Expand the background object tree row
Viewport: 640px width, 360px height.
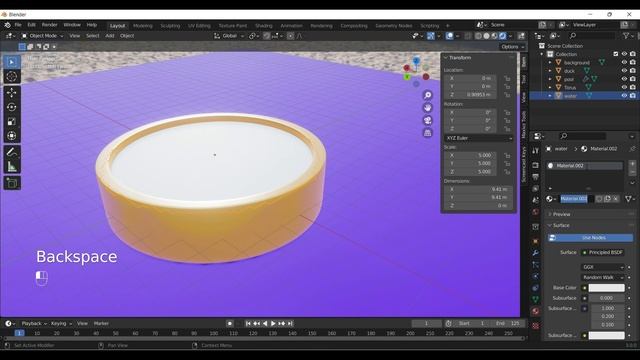tap(550, 62)
